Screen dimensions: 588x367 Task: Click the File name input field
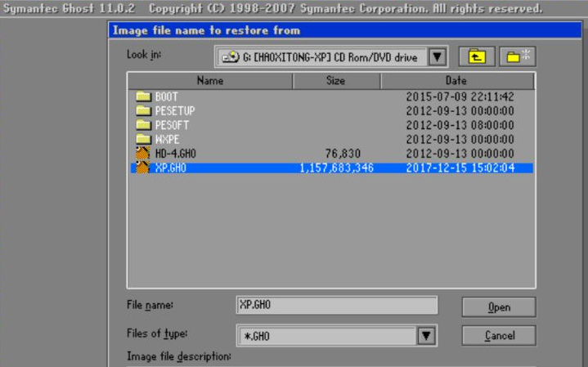[337, 305]
